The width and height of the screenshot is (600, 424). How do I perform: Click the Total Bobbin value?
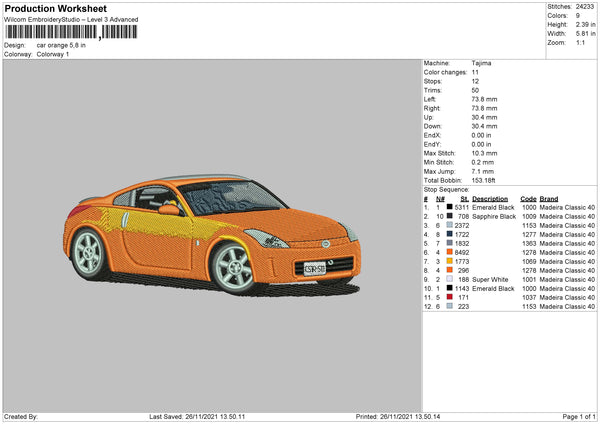pos(484,180)
